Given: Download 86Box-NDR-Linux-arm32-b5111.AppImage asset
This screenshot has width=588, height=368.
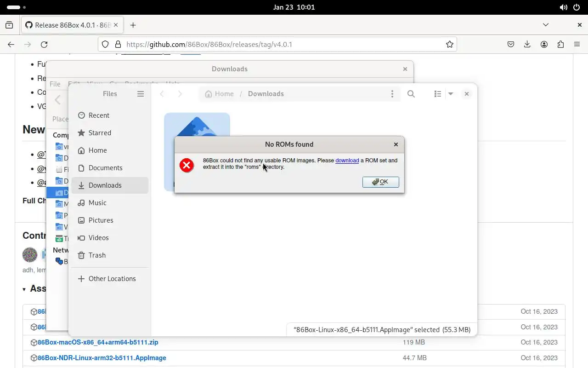Looking at the screenshot, I should pos(102,358).
